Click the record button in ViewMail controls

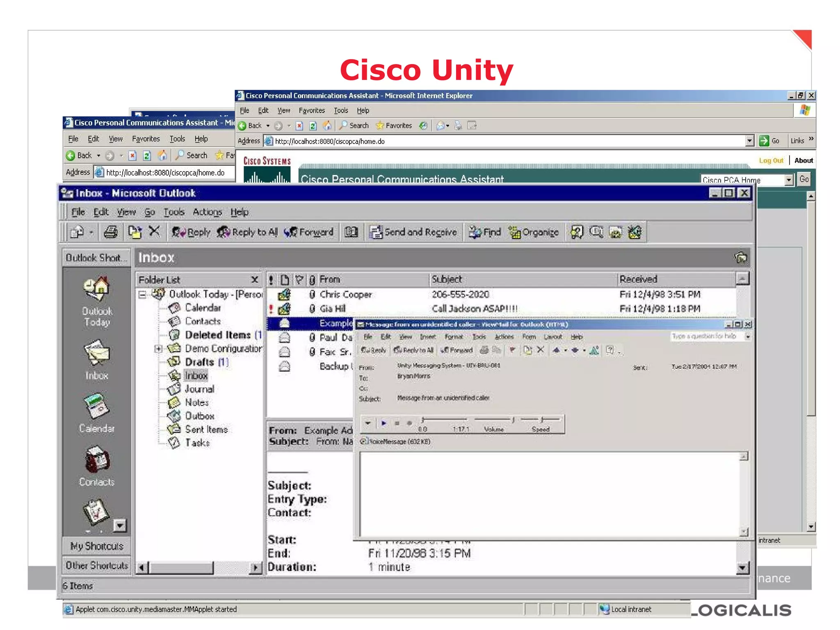(x=409, y=423)
